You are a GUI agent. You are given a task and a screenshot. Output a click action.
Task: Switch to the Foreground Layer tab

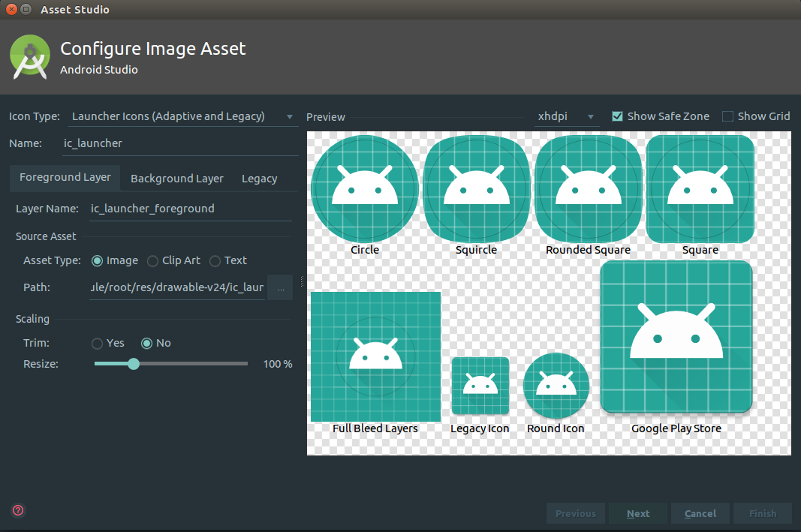point(65,177)
